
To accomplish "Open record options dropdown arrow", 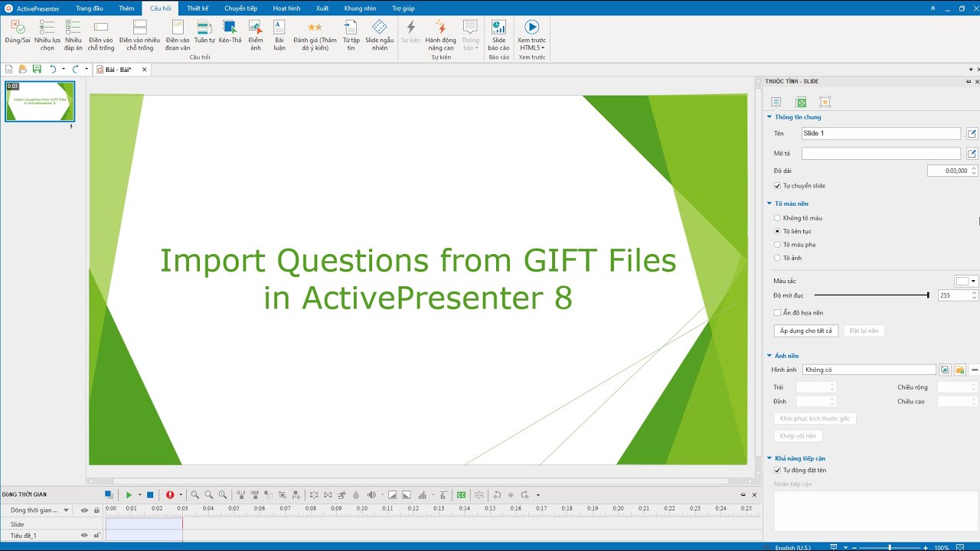I will point(181,495).
